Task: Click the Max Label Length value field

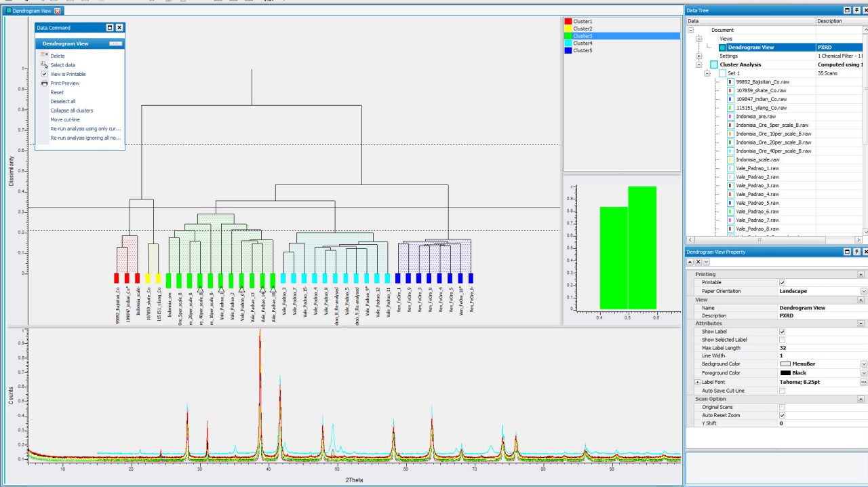Action: pos(822,348)
